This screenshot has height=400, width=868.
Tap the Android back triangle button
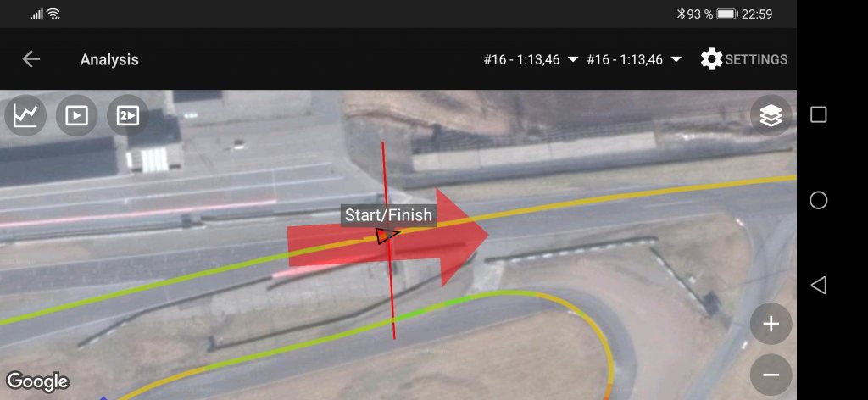coord(818,285)
